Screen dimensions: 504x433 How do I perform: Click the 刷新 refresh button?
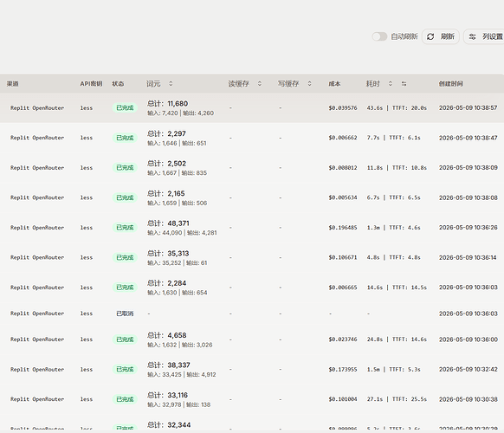(x=441, y=36)
